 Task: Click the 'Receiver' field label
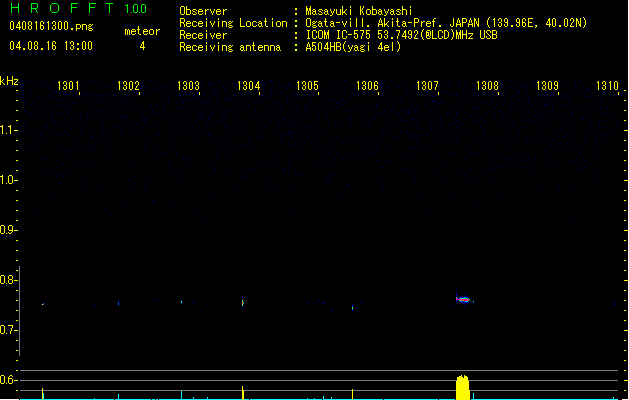click(203, 35)
